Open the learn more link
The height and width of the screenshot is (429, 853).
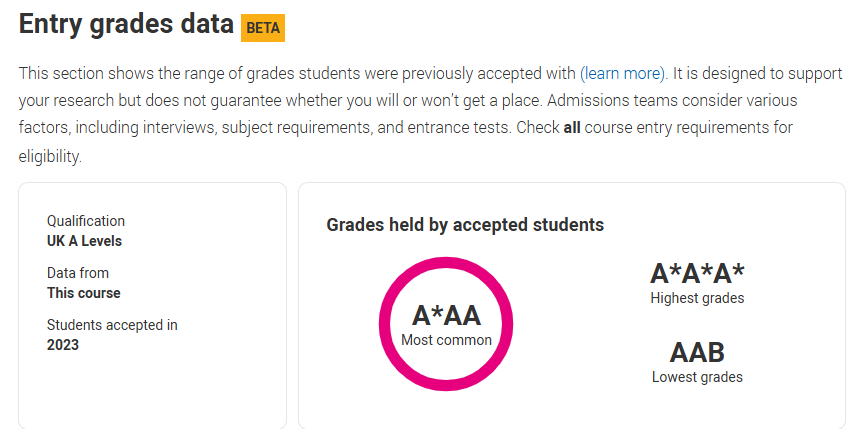pos(622,73)
